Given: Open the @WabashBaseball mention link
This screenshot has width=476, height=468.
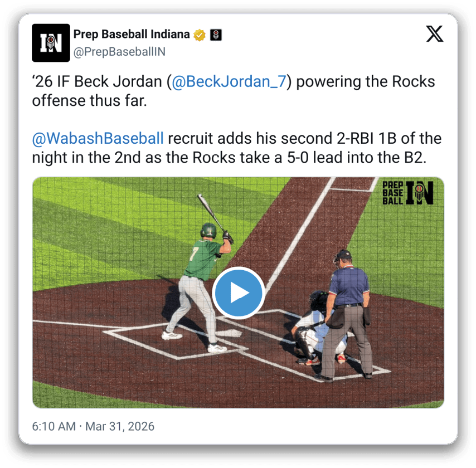Looking at the screenshot, I should [98, 138].
